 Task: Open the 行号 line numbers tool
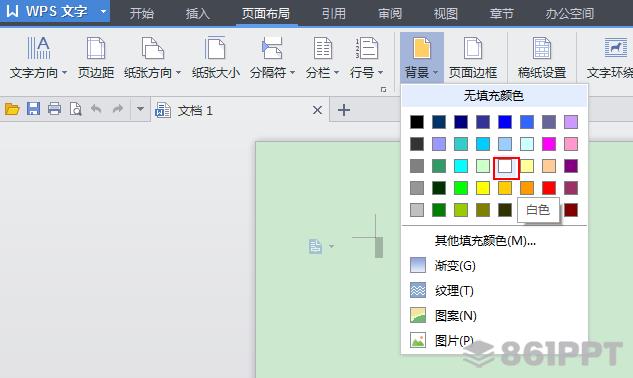click(367, 57)
